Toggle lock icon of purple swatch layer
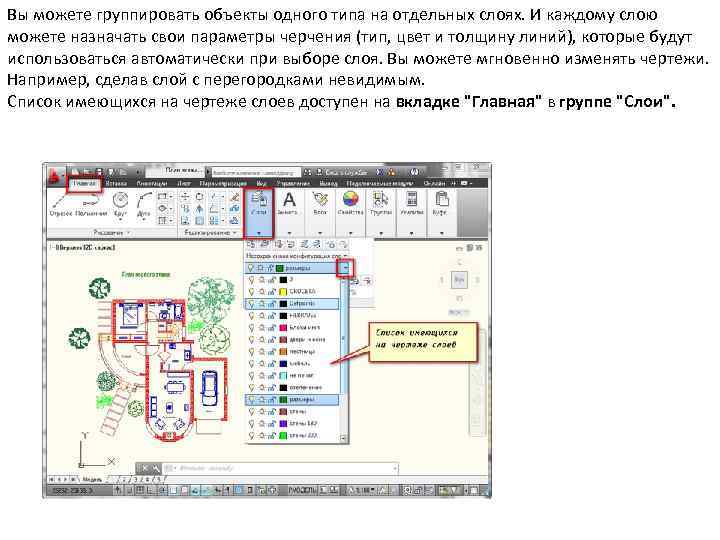Image resolution: width=720 pixels, height=540 pixels. tap(271, 423)
